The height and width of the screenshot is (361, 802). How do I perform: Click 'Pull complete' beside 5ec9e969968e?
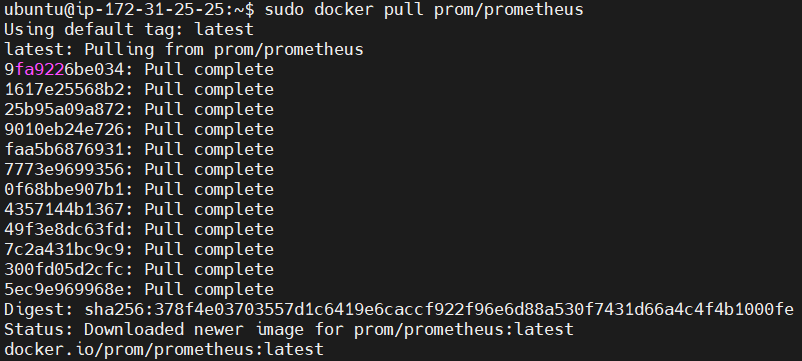click(x=209, y=289)
